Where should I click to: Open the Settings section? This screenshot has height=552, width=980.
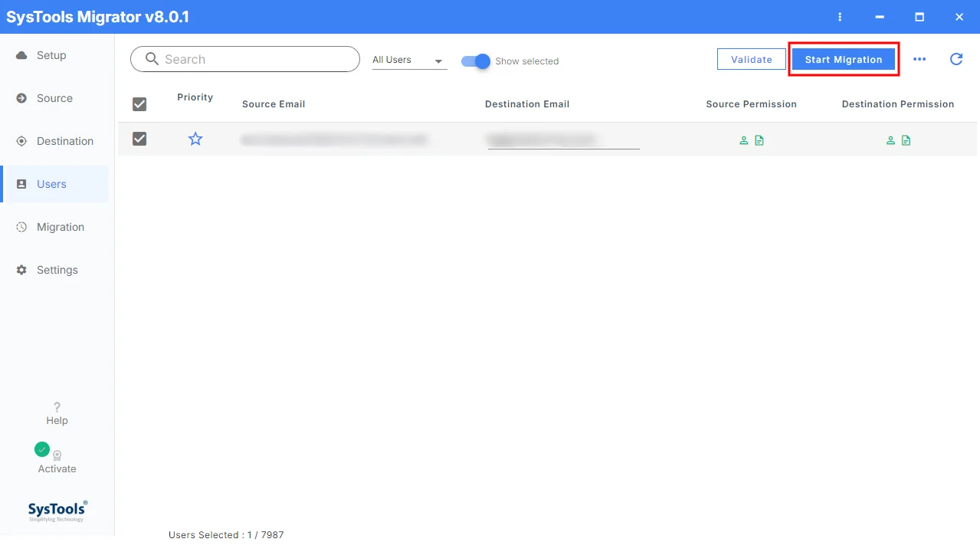[54, 270]
